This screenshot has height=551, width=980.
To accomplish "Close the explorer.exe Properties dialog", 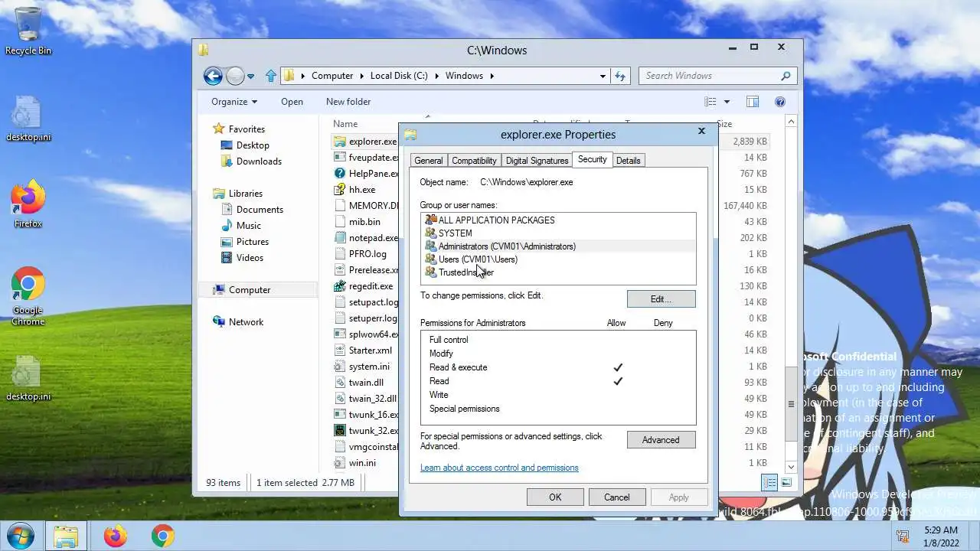I will [x=701, y=132].
